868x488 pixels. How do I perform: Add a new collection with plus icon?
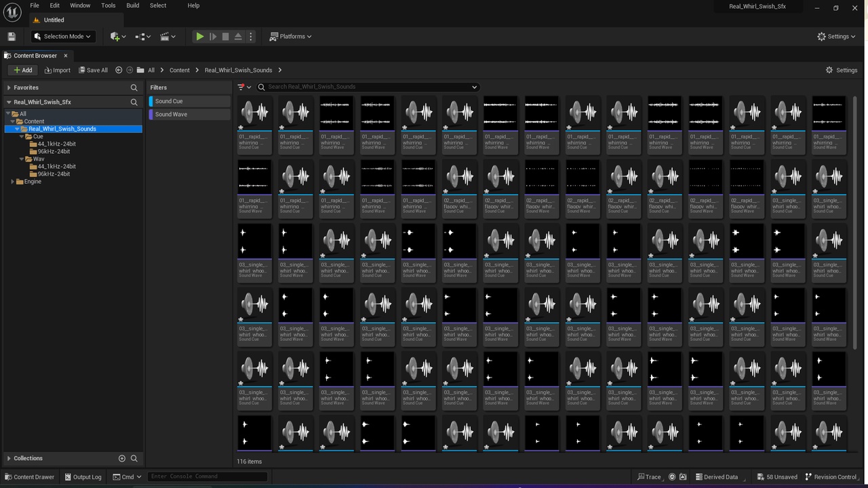122,458
